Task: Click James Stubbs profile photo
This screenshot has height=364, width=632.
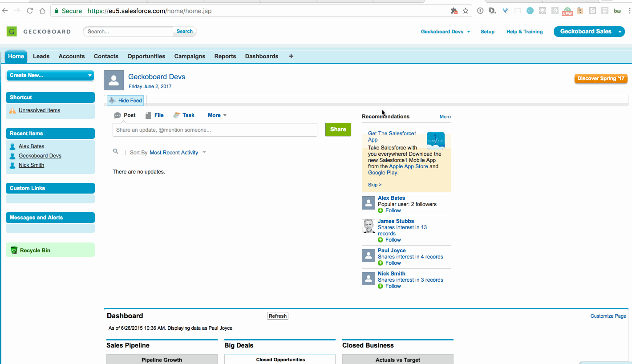Action: pos(369,226)
